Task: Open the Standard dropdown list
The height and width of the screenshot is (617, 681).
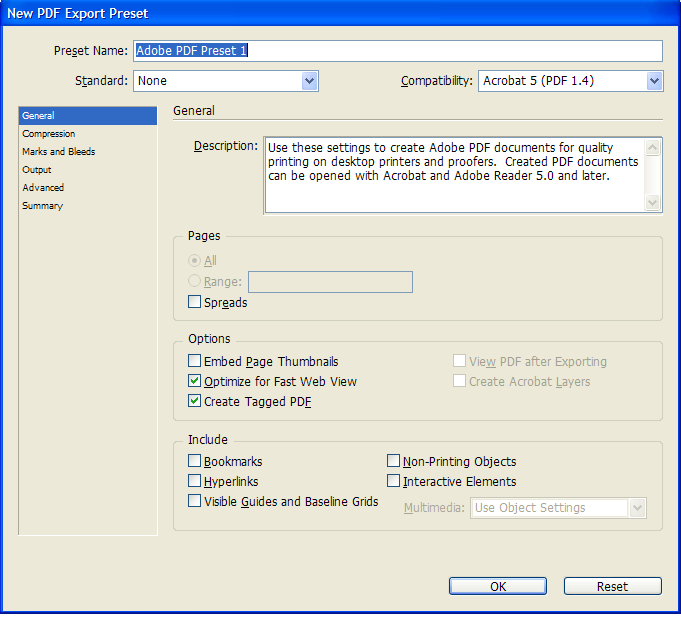Action: coord(226,81)
